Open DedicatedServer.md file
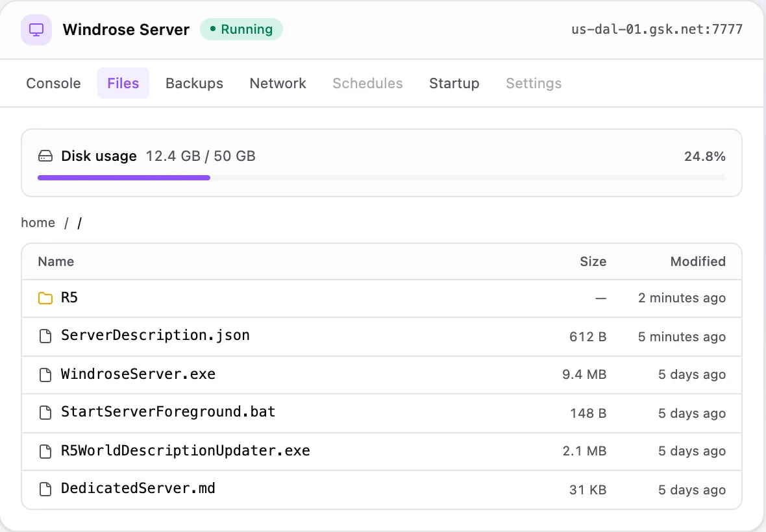The width and height of the screenshot is (766, 532). tap(138, 488)
